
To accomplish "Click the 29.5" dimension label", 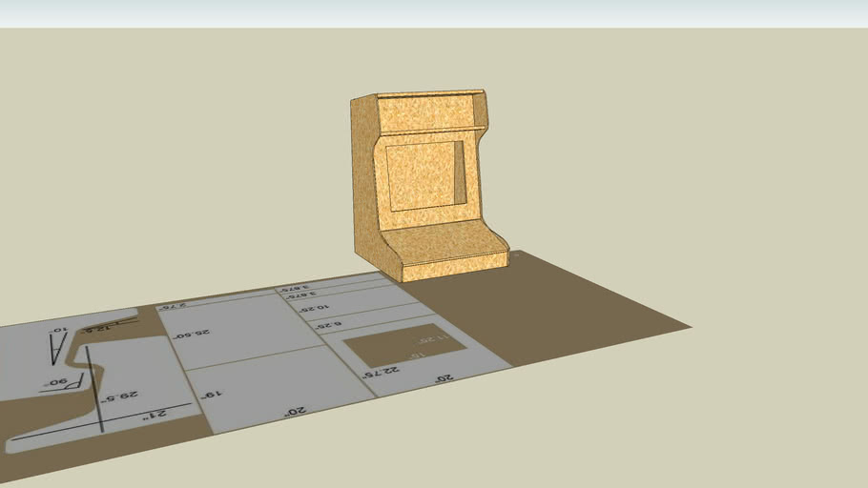I will (122, 396).
